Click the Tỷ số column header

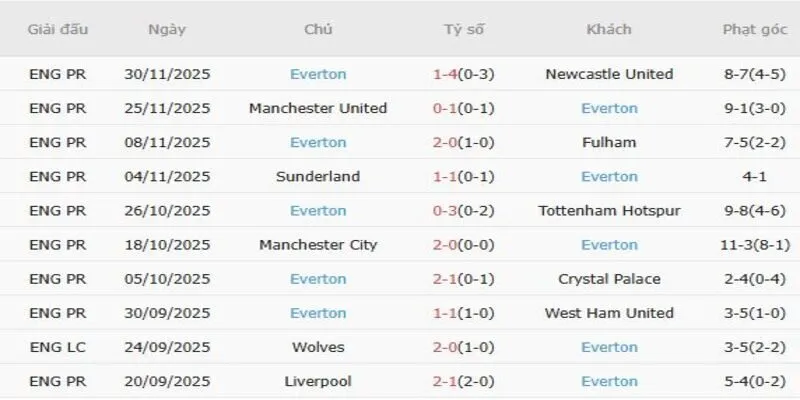464,30
